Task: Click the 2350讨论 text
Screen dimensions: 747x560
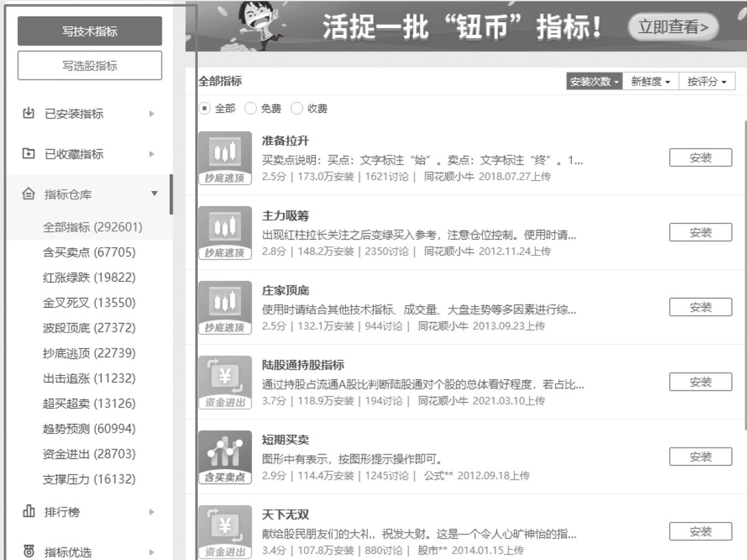Action: [386, 251]
